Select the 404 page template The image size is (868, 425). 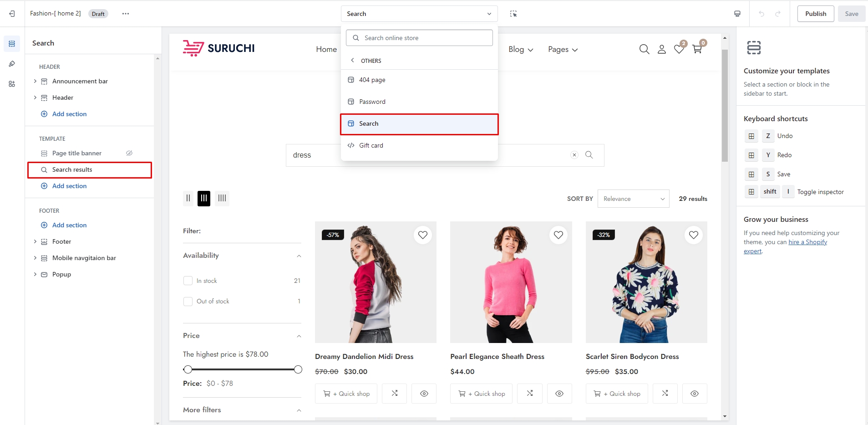372,80
